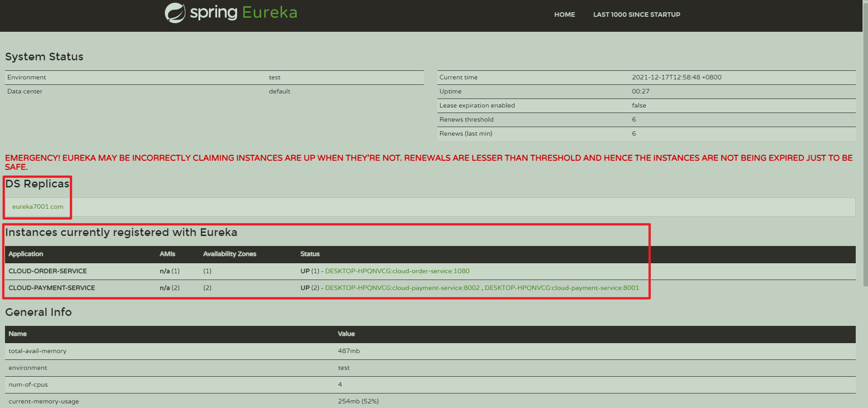
Task: Click the current time value 2021-12-17T12:58:48
Action: pos(676,77)
